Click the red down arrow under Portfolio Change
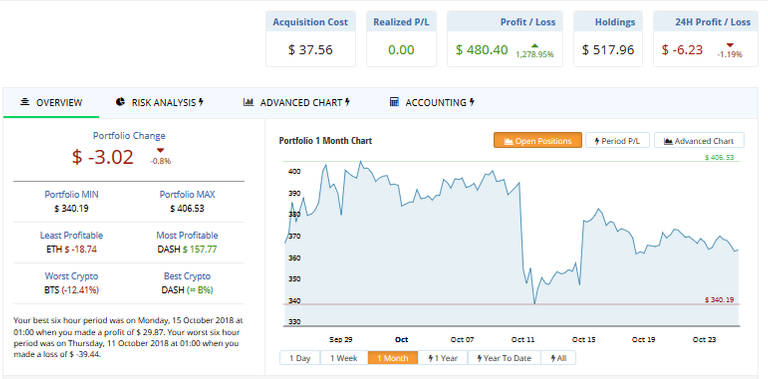This screenshot has width=768, height=379. [161, 151]
